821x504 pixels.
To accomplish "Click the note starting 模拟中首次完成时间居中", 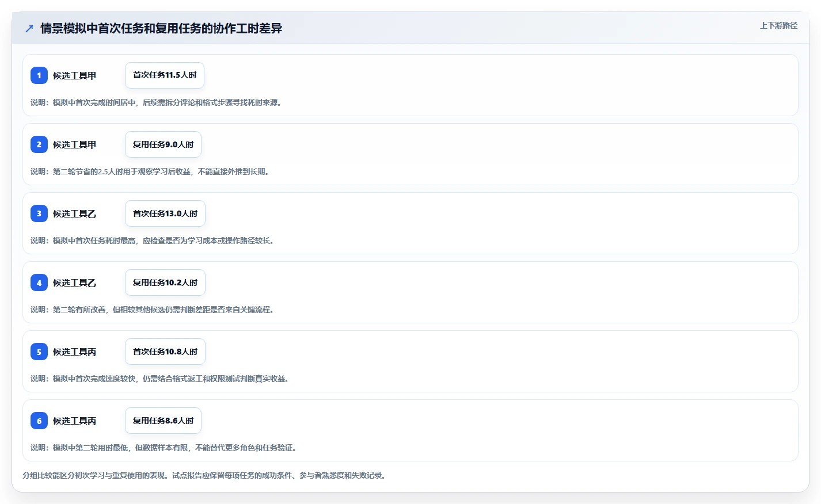I will (157, 102).
